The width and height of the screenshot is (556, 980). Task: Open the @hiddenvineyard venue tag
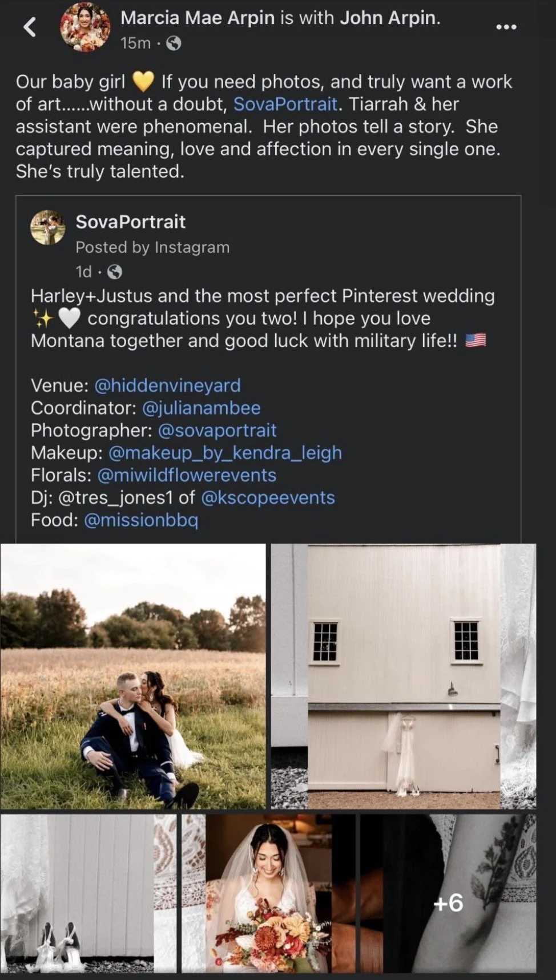pyautogui.click(x=167, y=386)
